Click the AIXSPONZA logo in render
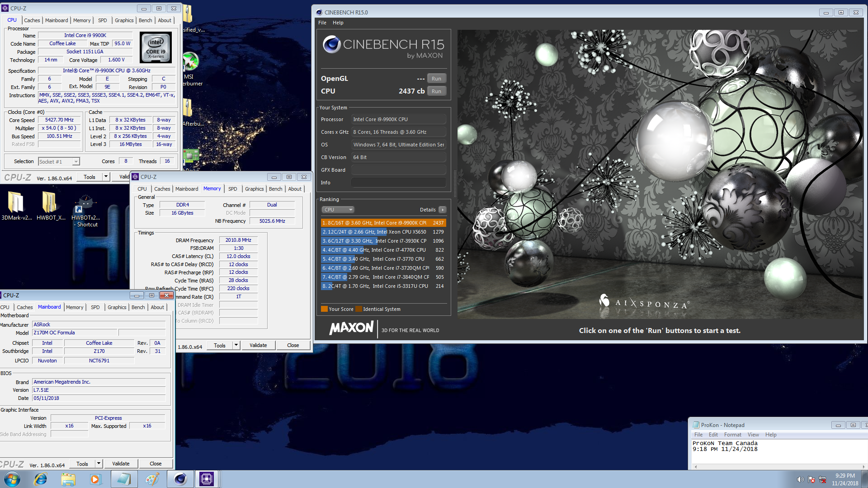Viewport: 868px width, 488px height. pos(644,303)
